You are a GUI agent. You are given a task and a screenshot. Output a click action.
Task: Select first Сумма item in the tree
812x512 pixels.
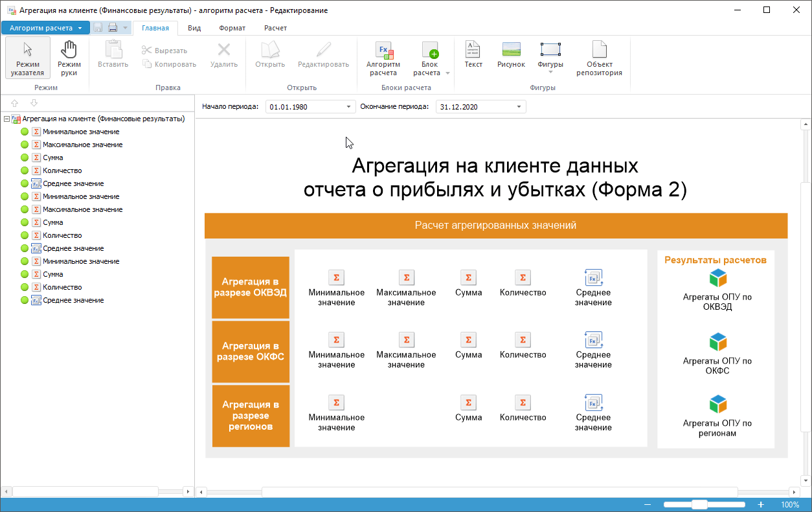coord(52,158)
